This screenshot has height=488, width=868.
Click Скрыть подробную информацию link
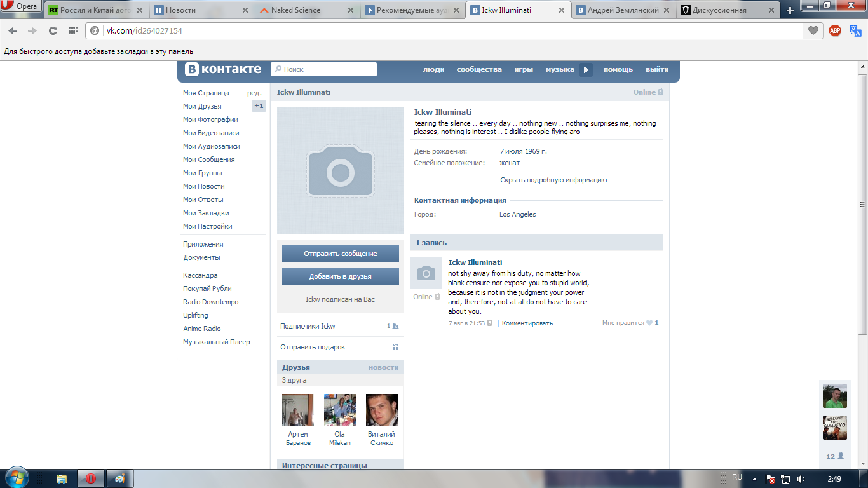coord(553,180)
